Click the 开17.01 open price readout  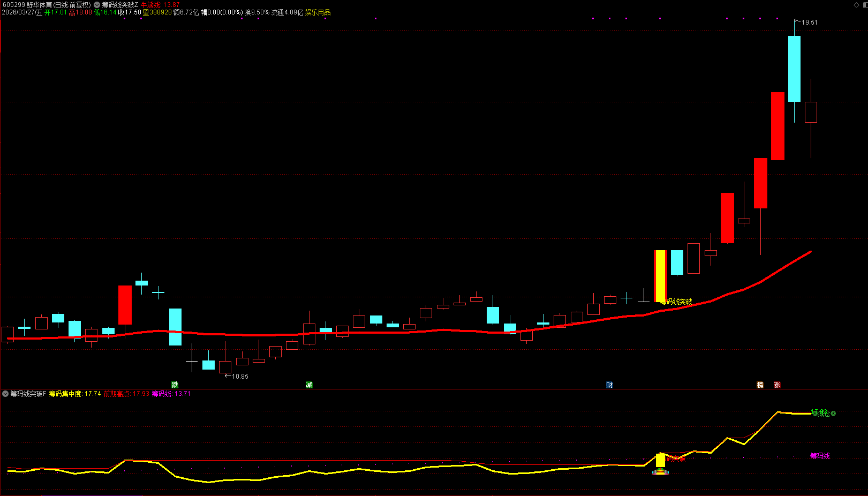[x=56, y=12]
